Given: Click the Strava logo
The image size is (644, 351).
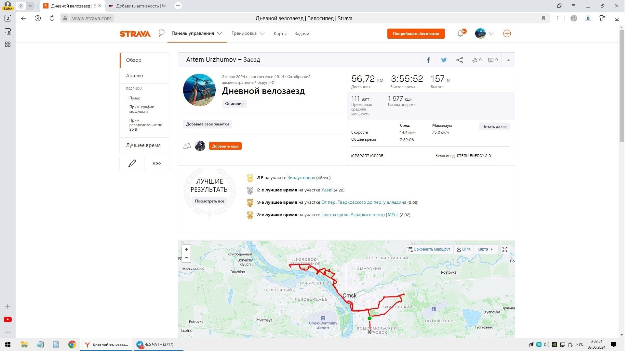Looking at the screenshot, I should (x=135, y=34).
